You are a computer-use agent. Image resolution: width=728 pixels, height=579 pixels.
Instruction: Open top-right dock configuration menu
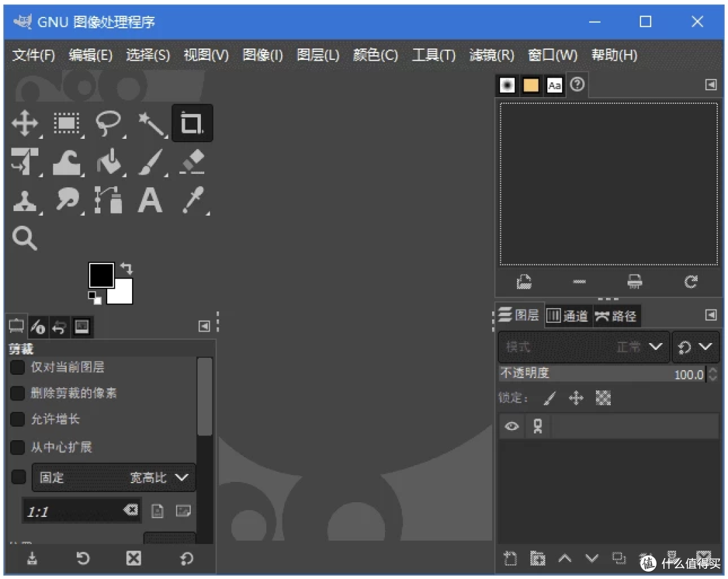tap(711, 84)
